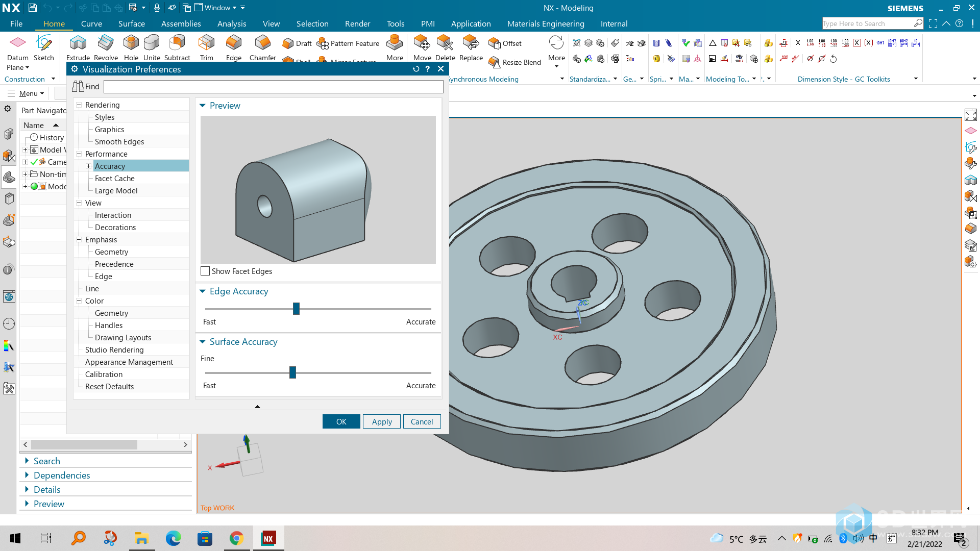Collapse the Surface Accuracy section

pos(203,342)
